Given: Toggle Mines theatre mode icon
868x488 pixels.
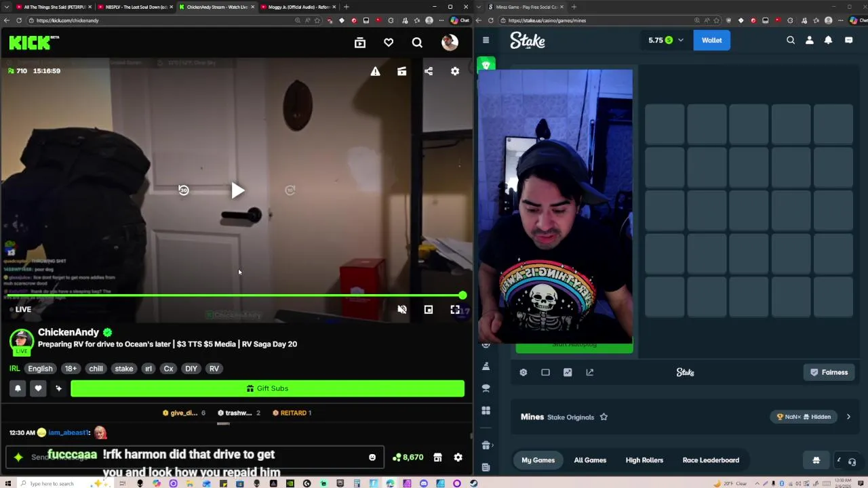Looking at the screenshot, I should [x=545, y=372].
